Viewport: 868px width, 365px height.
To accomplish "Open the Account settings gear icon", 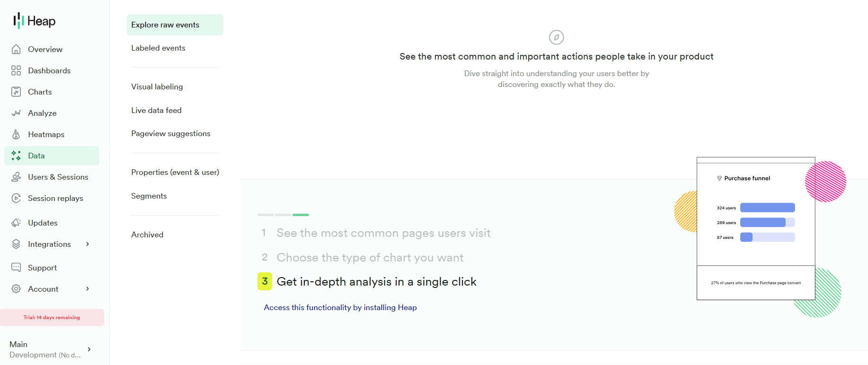I will coord(16,288).
